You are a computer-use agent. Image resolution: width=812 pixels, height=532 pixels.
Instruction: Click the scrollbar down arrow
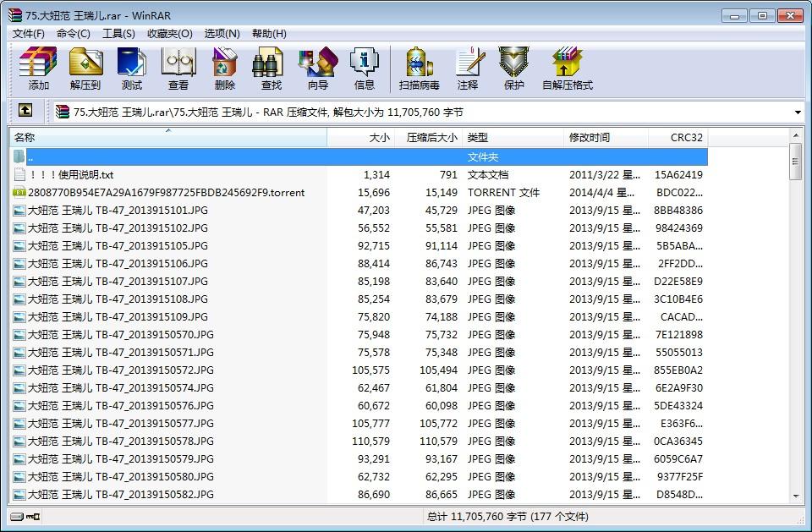(795, 496)
